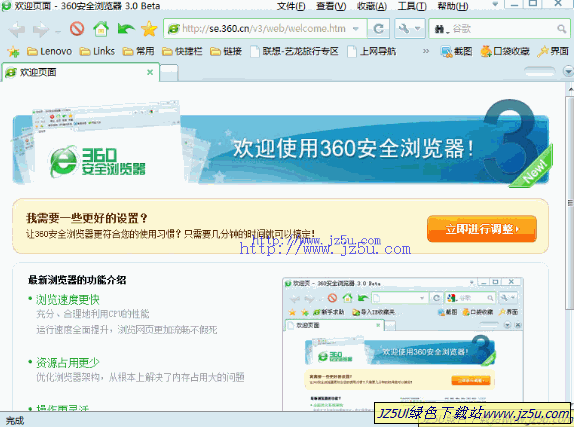
Task: Click the search magnifier icon
Action: pos(562,29)
